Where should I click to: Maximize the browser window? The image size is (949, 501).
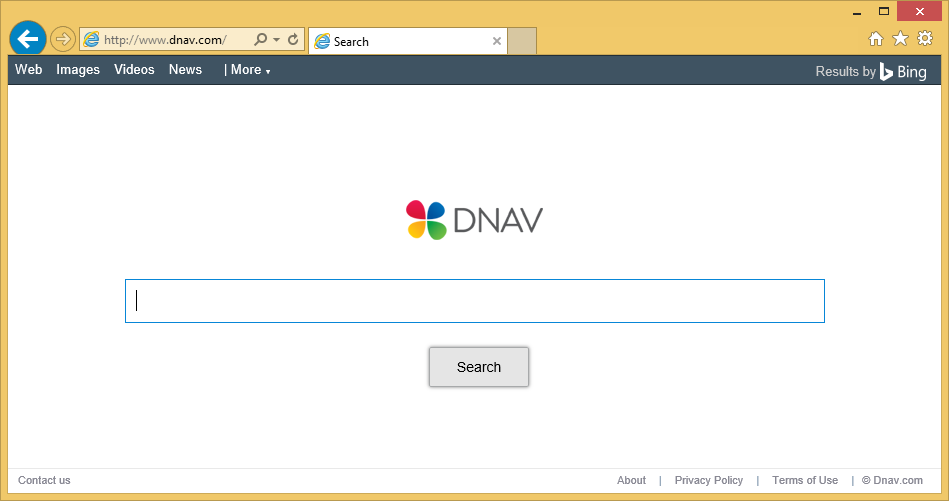(x=884, y=11)
